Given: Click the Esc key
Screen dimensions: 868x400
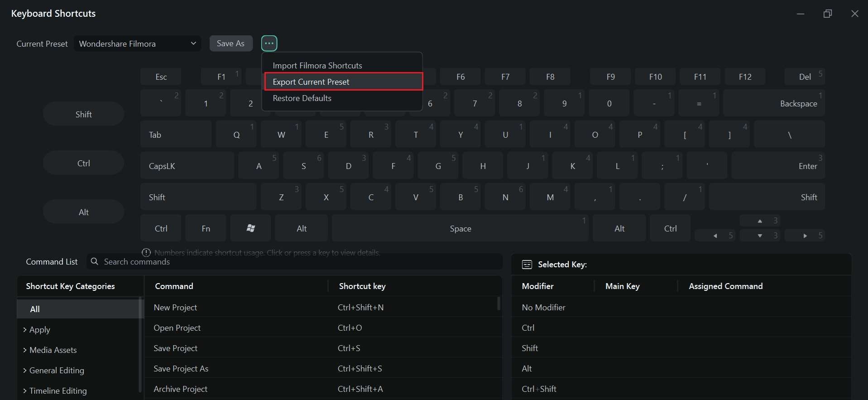Looking at the screenshot, I should coord(161,77).
